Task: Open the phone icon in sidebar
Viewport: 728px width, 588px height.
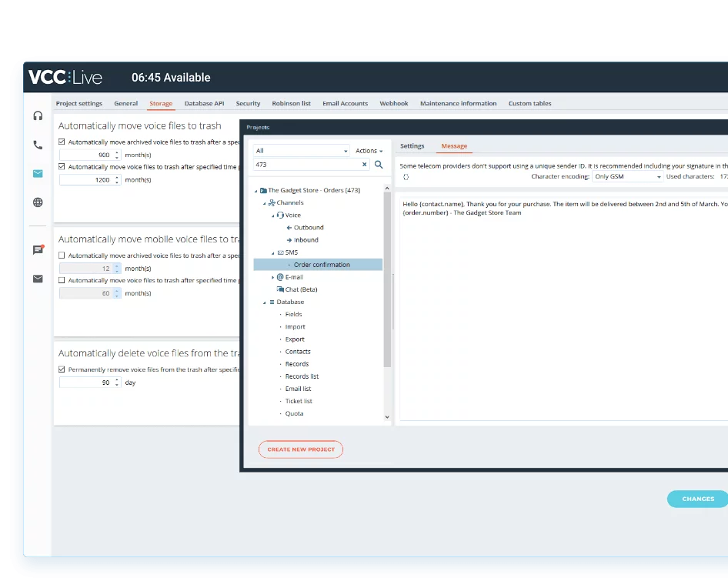Action: pyautogui.click(x=38, y=145)
